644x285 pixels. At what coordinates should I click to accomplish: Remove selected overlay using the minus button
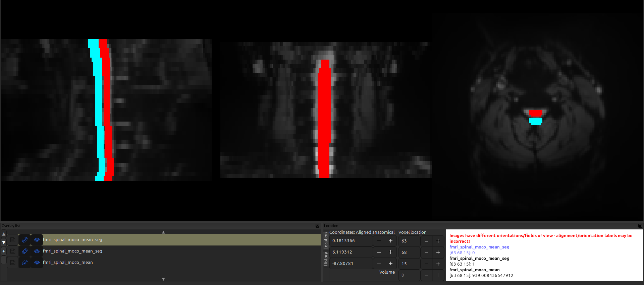pos(4,260)
